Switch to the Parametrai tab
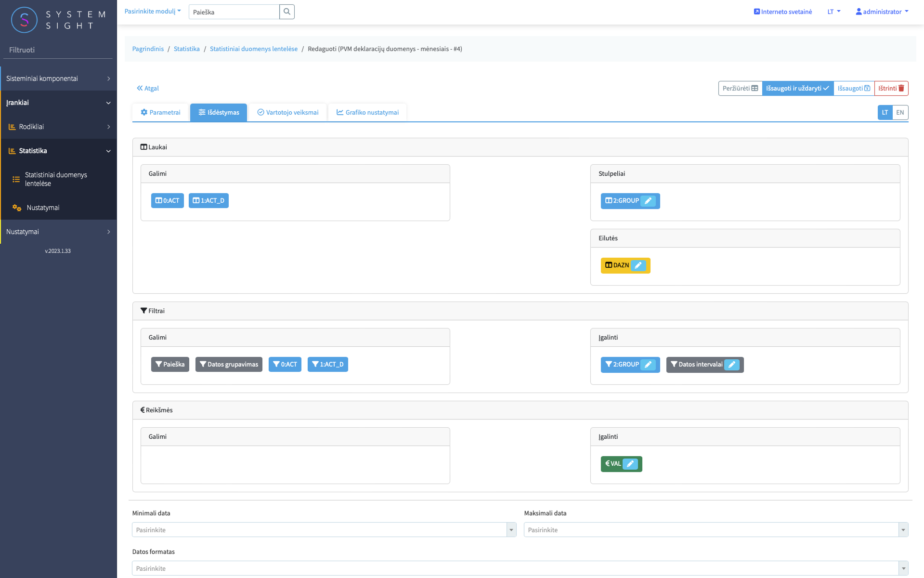 (x=160, y=112)
